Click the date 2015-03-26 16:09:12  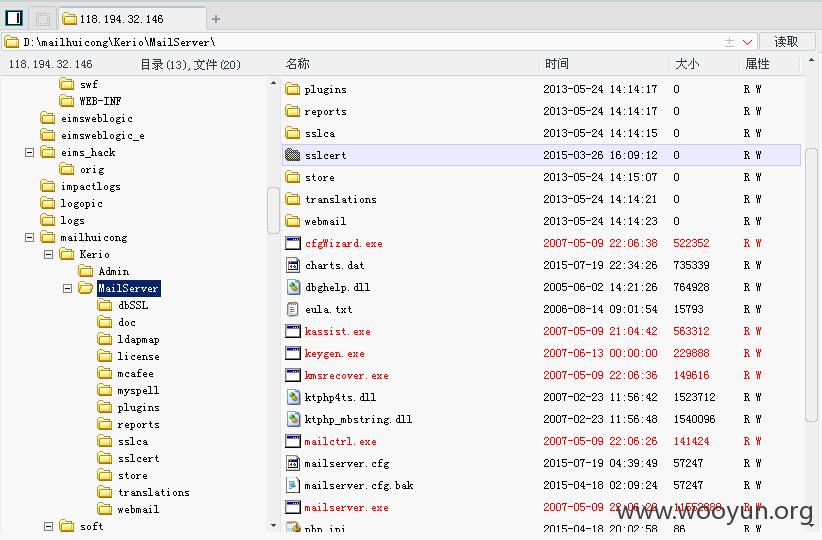pyautogui.click(x=600, y=155)
